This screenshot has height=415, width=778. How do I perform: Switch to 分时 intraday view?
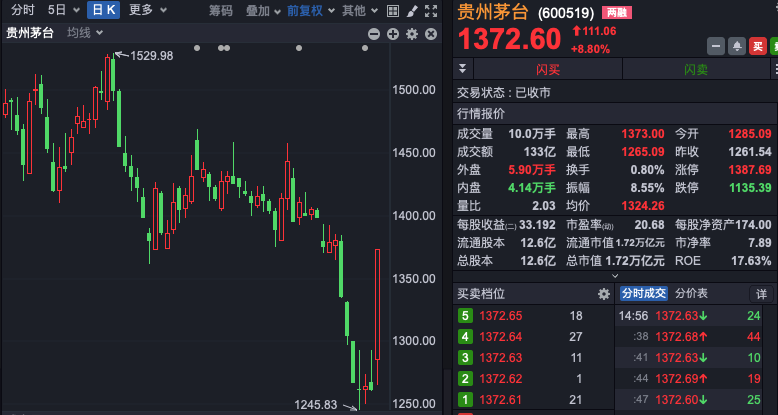pos(23,10)
